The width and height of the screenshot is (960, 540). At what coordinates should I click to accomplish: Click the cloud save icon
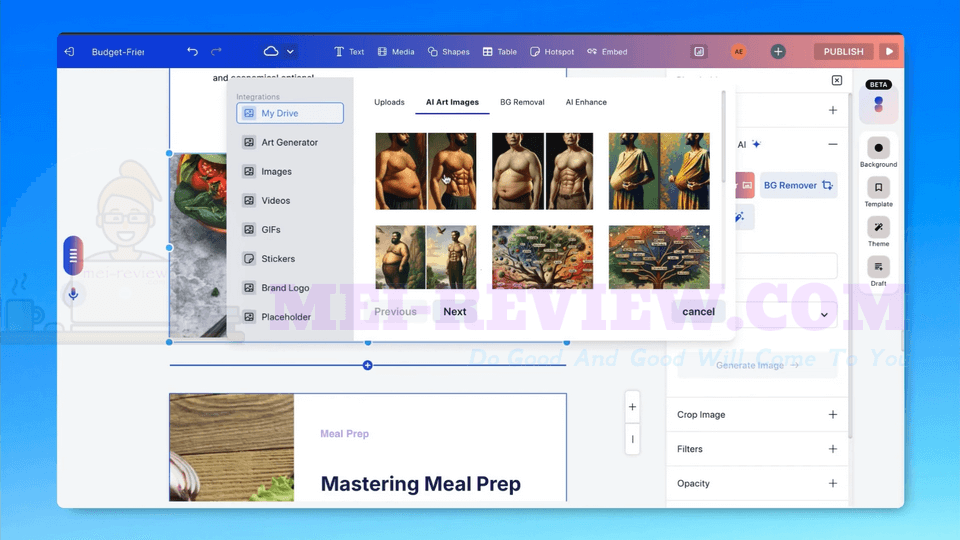click(271, 51)
